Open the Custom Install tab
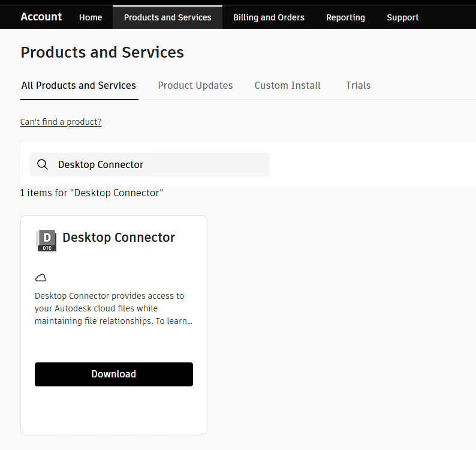 tap(287, 85)
